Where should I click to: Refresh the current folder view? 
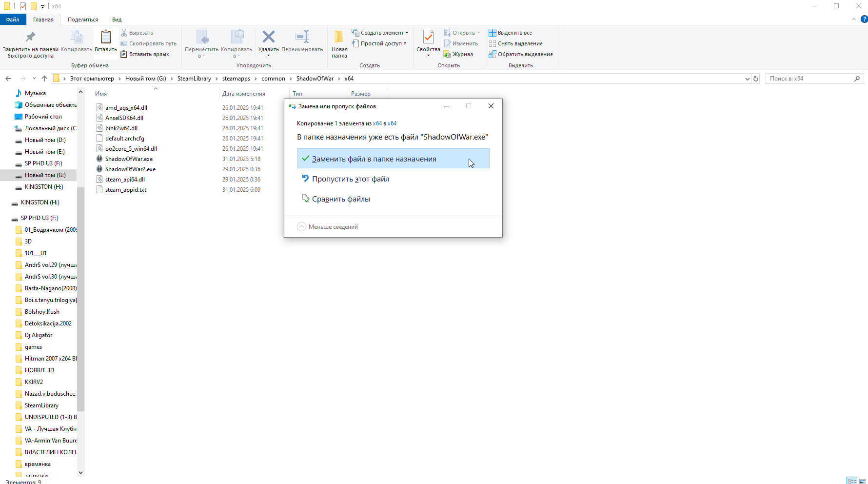coord(756,79)
